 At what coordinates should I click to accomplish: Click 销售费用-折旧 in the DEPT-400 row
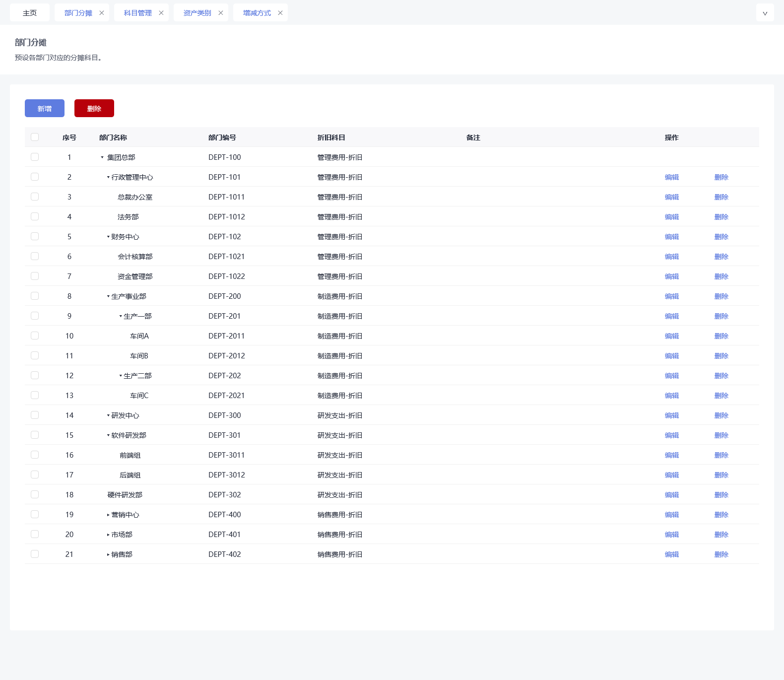coord(340,515)
